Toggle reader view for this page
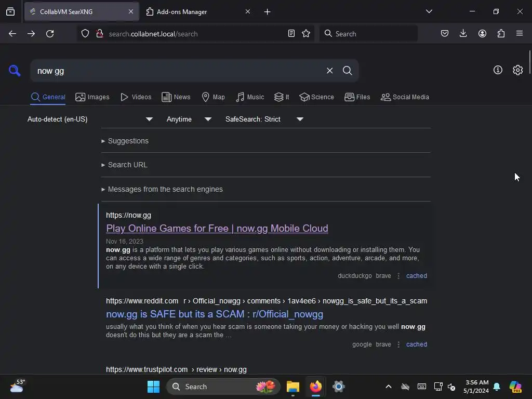The image size is (532, 399). coord(291,34)
